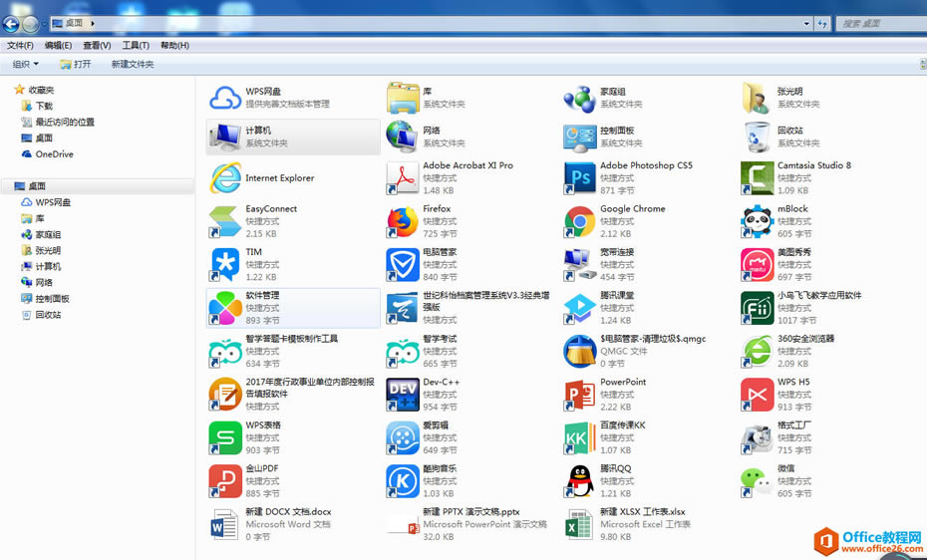Select the 控制面板 icon in file list
The width and height of the screenshot is (927, 560).
tap(579, 138)
